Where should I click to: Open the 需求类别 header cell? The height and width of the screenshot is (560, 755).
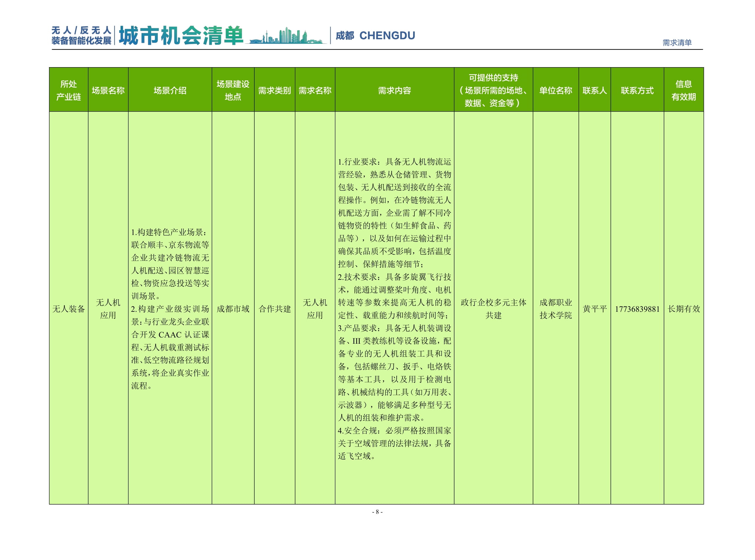tap(275, 90)
